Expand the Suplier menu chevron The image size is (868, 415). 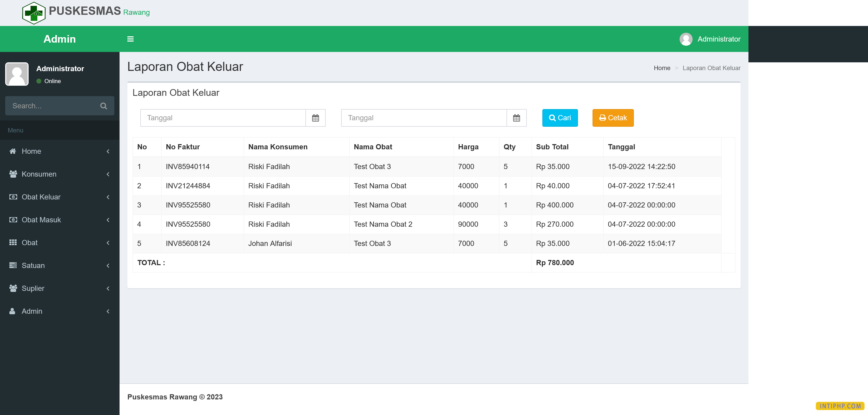[x=108, y=288]
